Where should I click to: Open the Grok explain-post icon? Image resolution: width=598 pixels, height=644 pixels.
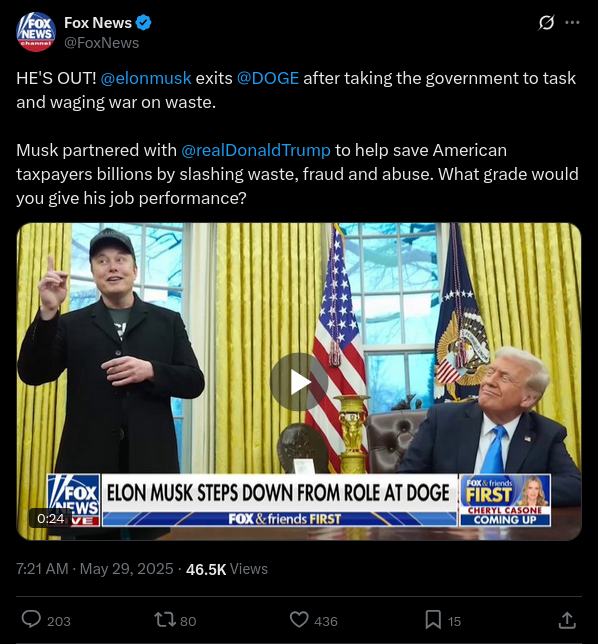click(546, 23)
